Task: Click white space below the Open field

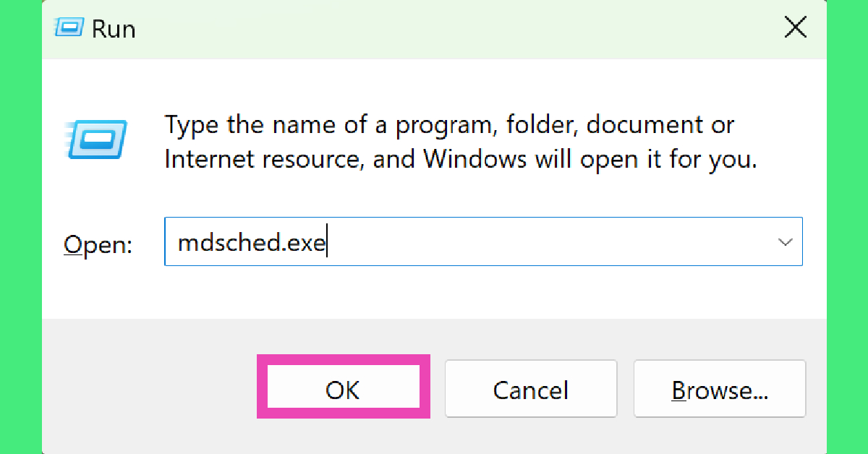Action: point(434,293)
